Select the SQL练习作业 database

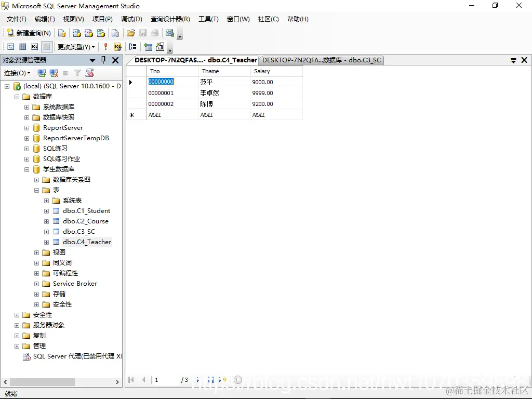tap(61, 159)
